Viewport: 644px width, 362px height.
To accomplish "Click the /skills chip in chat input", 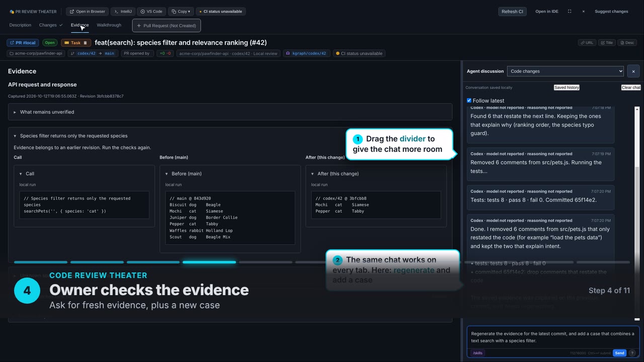I will (x=477, y=353).
